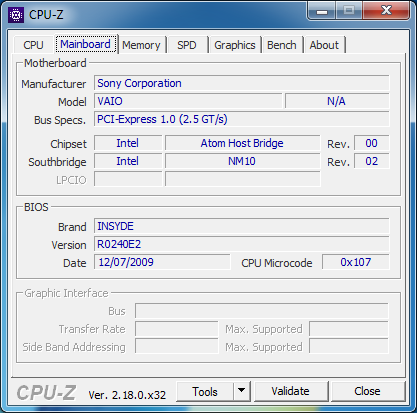Open the Graphics tab
Viewport: 417px width, 414px height.
[x=235, y=45]
